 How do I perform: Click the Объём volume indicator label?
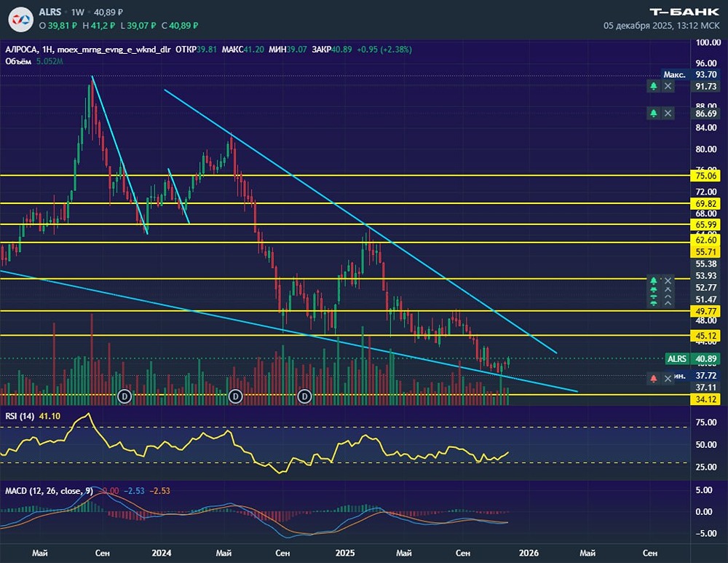[x=17, y=61]
